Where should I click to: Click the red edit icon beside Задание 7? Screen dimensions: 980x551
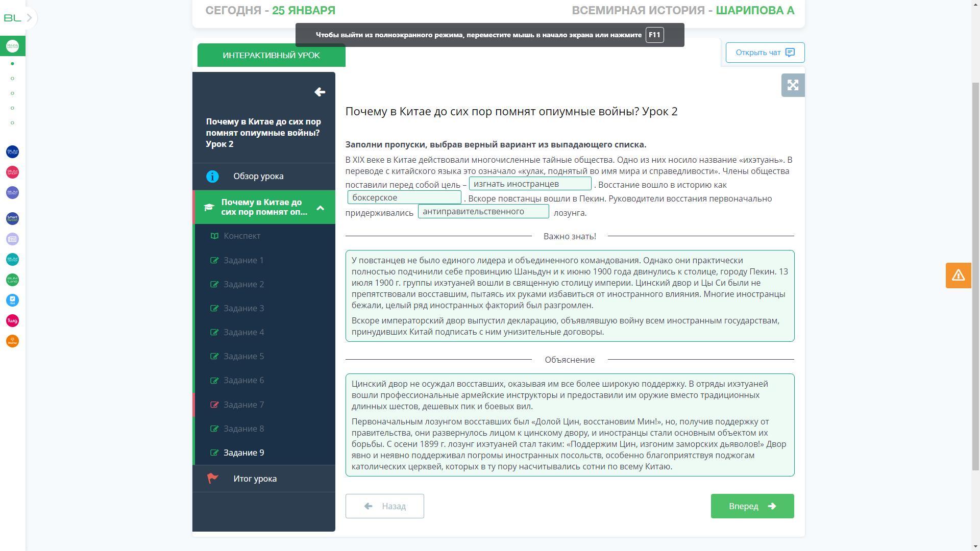coord(214,405)
